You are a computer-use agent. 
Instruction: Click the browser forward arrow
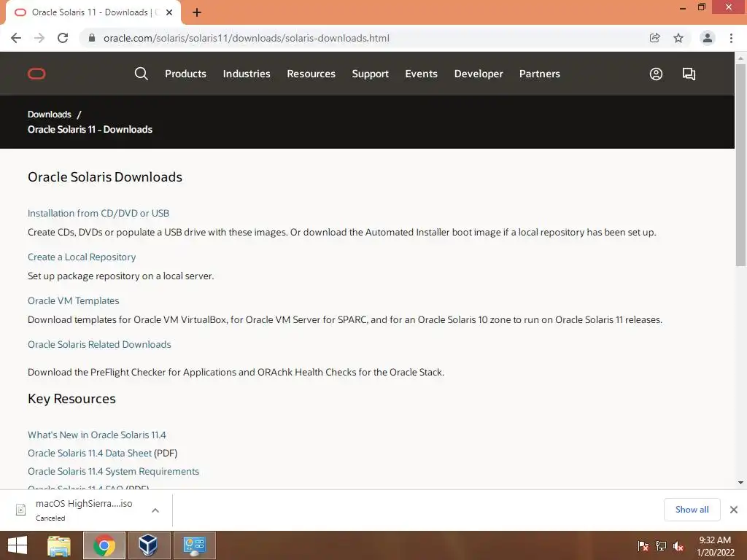pos(39,38)
